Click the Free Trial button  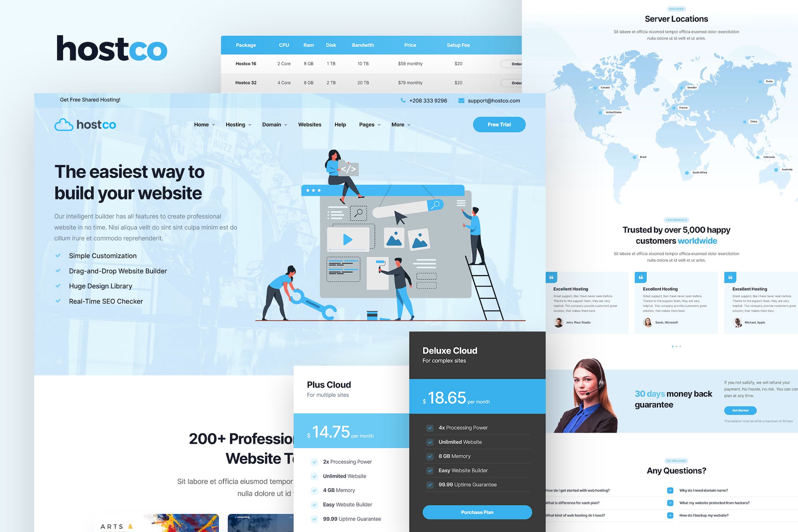point(499,124)
